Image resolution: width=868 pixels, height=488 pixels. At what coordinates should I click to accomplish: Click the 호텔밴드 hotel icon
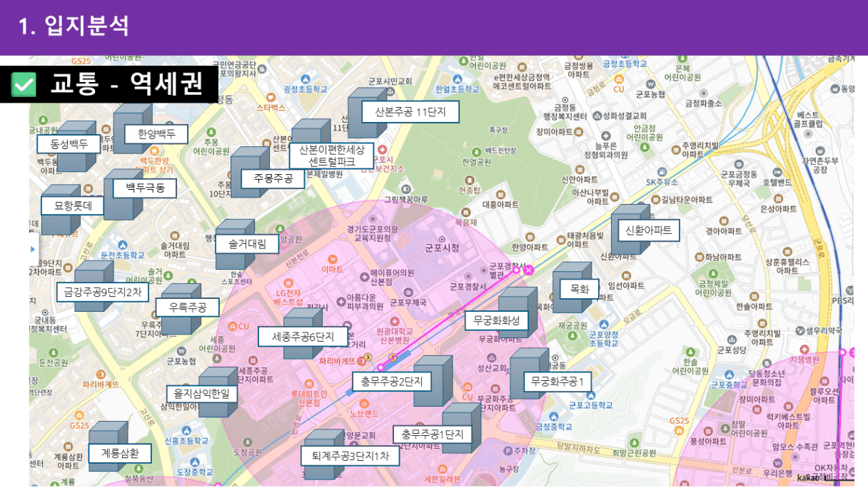pyautogui.click(x=777, y=173)
